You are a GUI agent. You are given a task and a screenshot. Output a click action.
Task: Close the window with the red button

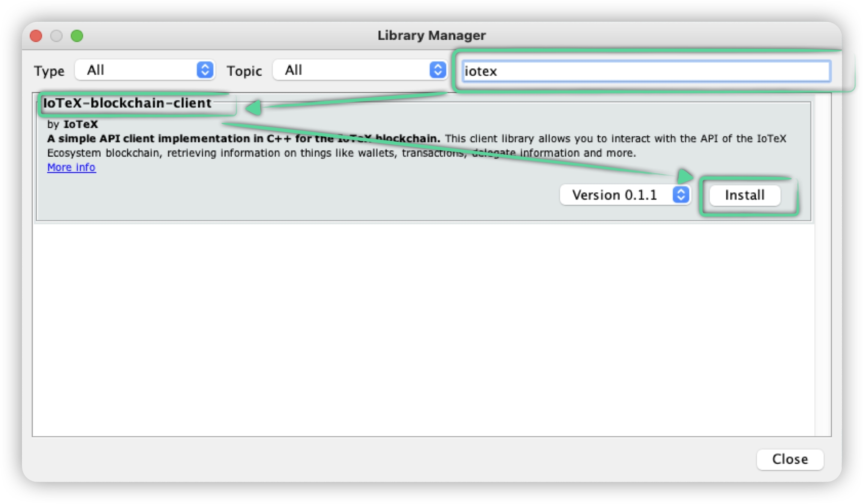[x=36, y=36]
